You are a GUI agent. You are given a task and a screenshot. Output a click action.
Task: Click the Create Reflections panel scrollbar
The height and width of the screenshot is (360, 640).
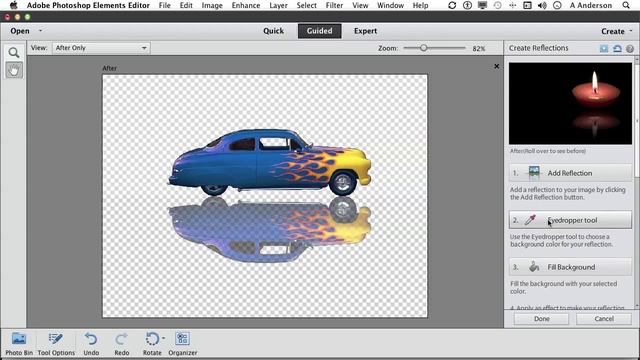[x=636, y=122]
